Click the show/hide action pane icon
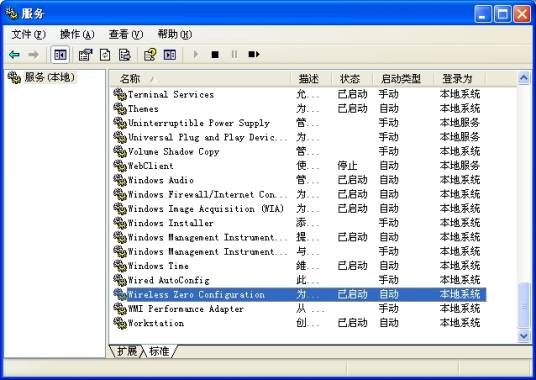 (x=170, y=55)
